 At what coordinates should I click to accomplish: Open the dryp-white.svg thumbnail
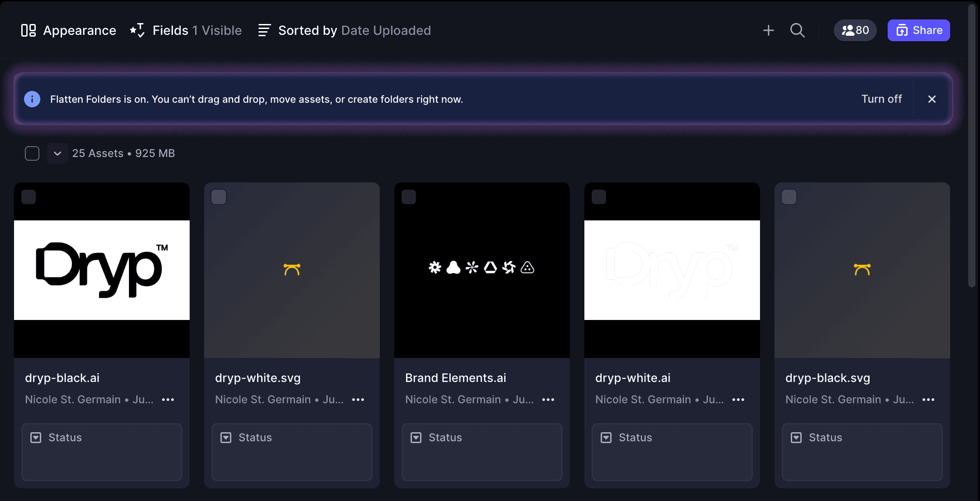(x=292, y=270)
